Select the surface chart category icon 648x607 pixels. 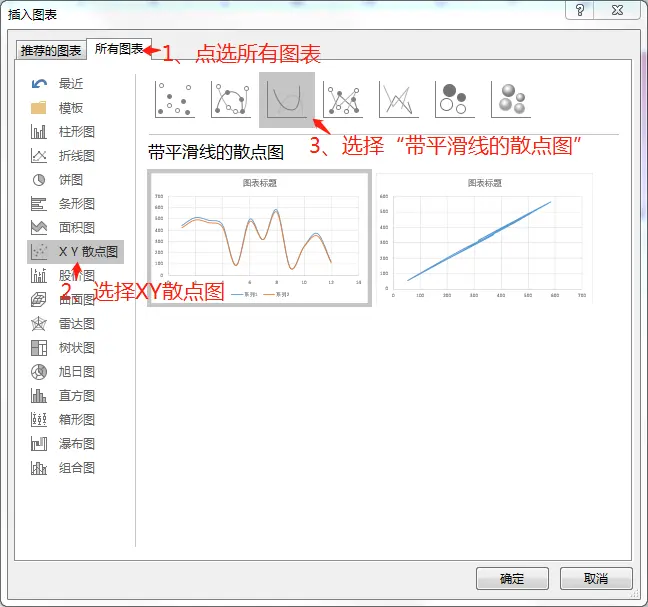coord(39,300)
